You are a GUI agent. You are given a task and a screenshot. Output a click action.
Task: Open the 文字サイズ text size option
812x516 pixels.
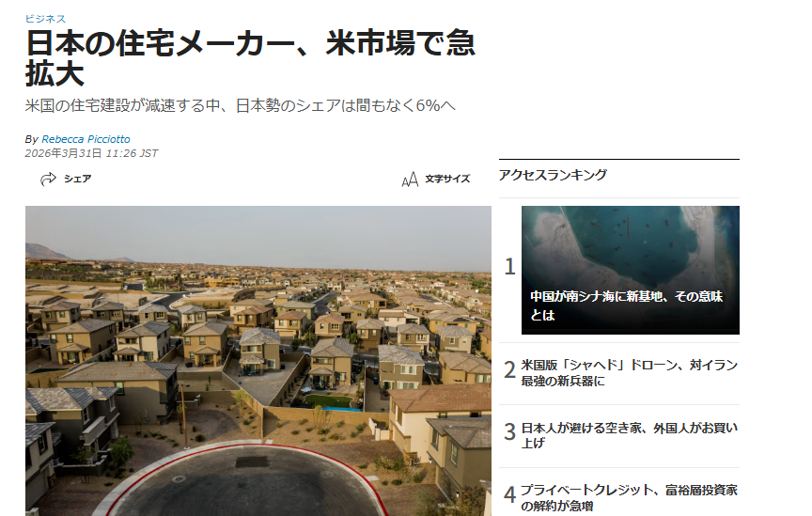pyautogui.click(x=447, y=179)
